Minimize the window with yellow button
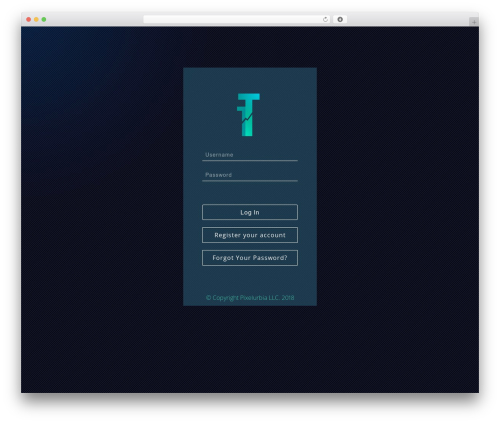 coord(36,19)
